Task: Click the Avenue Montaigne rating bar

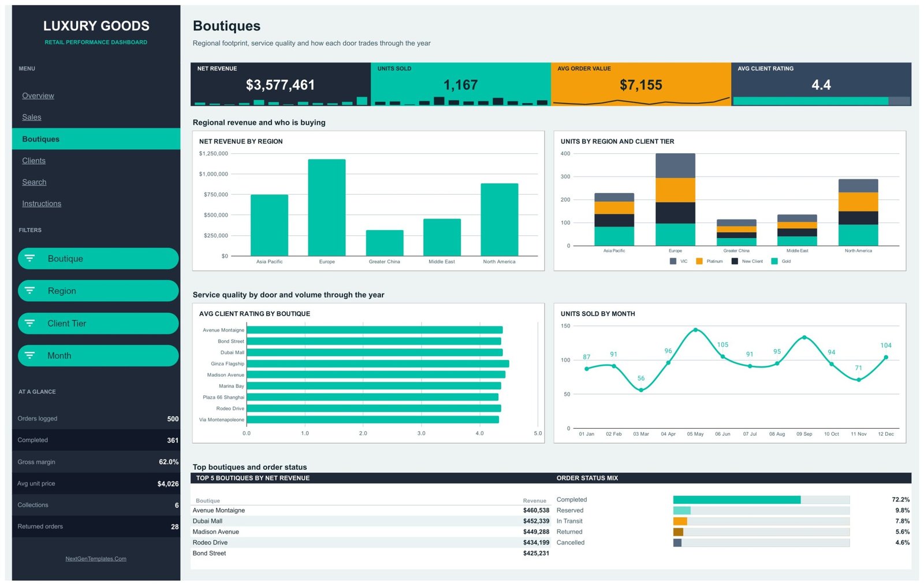Action: [x=375, y=330]
